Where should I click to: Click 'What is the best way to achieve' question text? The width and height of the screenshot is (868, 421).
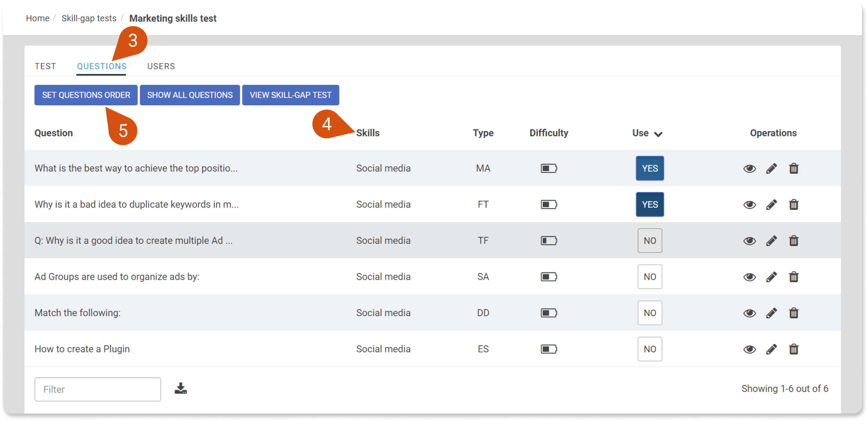point(136,168)
